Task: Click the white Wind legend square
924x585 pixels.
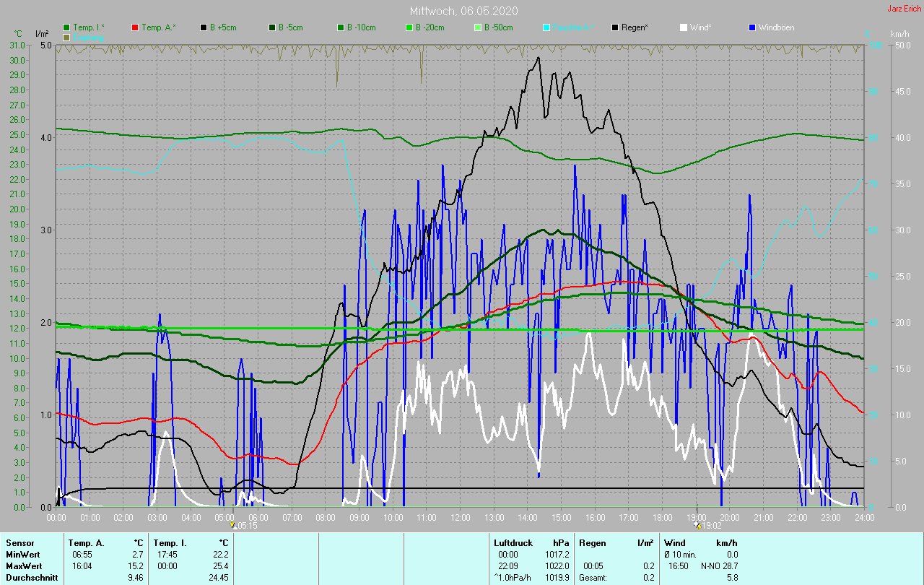Action: coord(684,27)
